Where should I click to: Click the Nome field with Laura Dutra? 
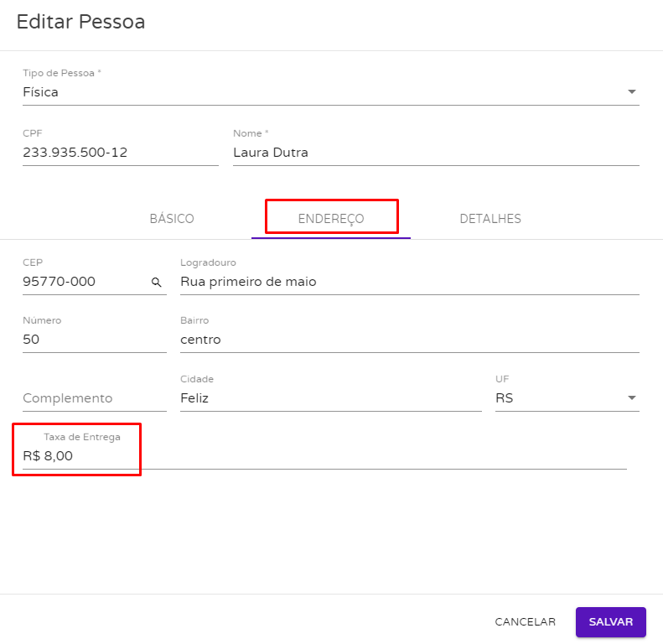436,153
